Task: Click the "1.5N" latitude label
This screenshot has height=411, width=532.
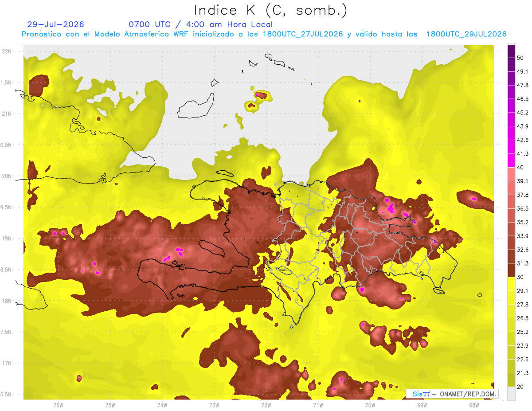Action: coord(6,82)
